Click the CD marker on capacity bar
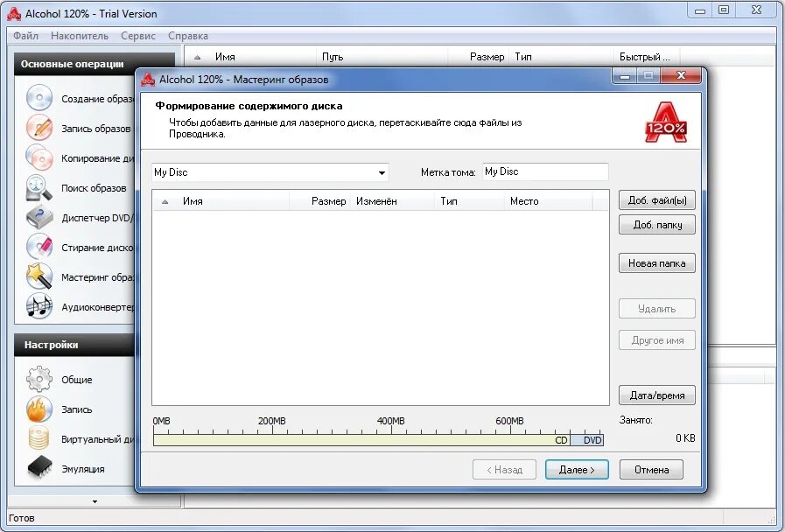Screen dimensions: 785x532 click(x=561, y=440)
